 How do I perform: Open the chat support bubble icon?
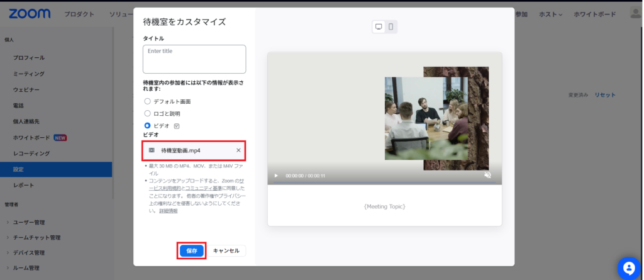click(628, 267)
